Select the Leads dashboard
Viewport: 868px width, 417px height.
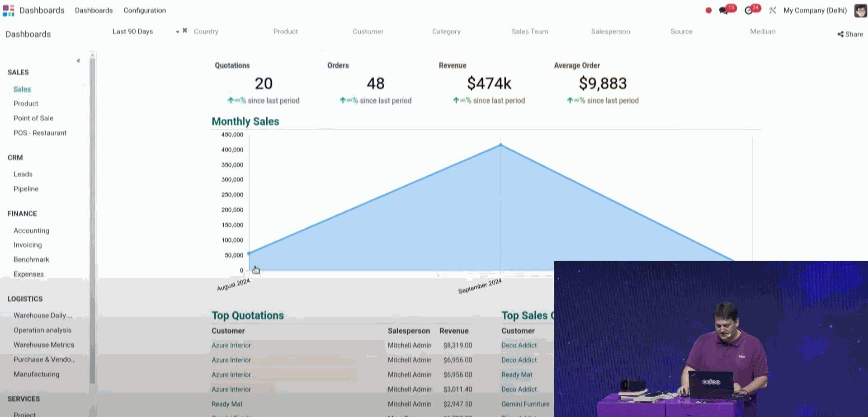point(23,174)
